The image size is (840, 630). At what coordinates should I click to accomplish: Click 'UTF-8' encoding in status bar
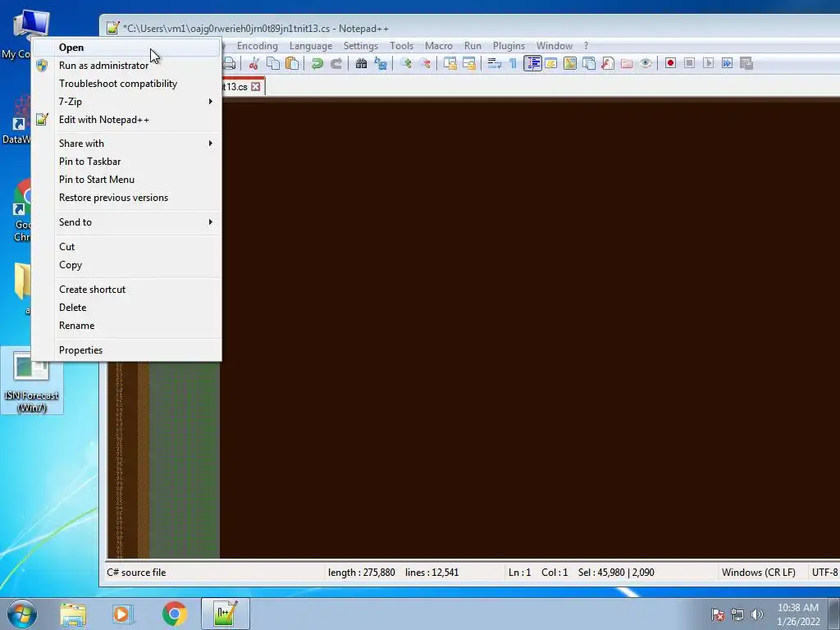point(824,572)
